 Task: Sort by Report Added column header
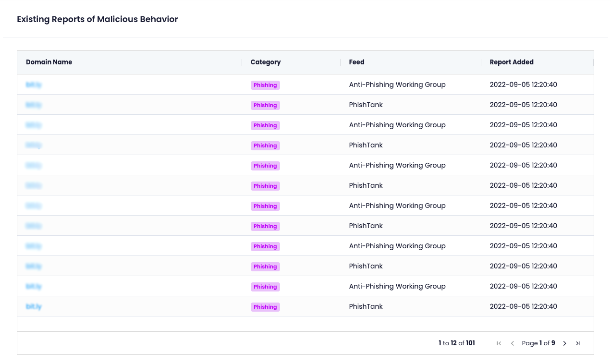tap(512, 62)
